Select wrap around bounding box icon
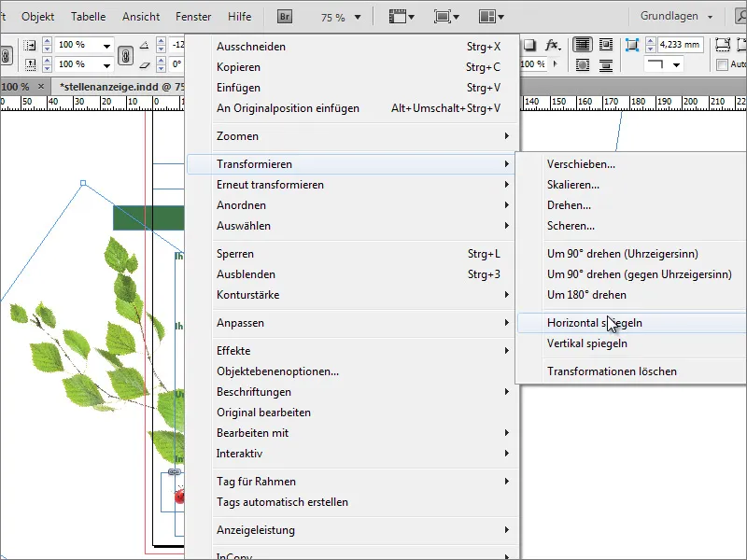747x560 pixels. tap(606, 45)
